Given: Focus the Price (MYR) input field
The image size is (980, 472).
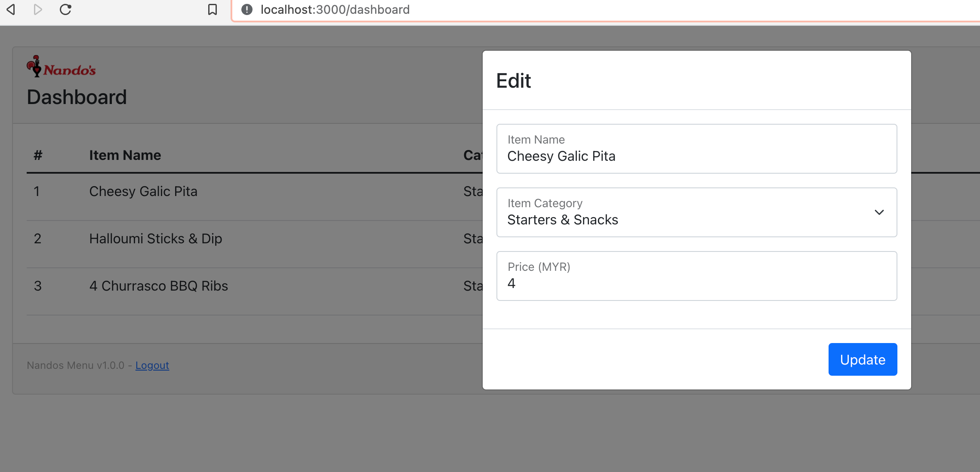Looking at the screenshot, I should click(697, 276).
